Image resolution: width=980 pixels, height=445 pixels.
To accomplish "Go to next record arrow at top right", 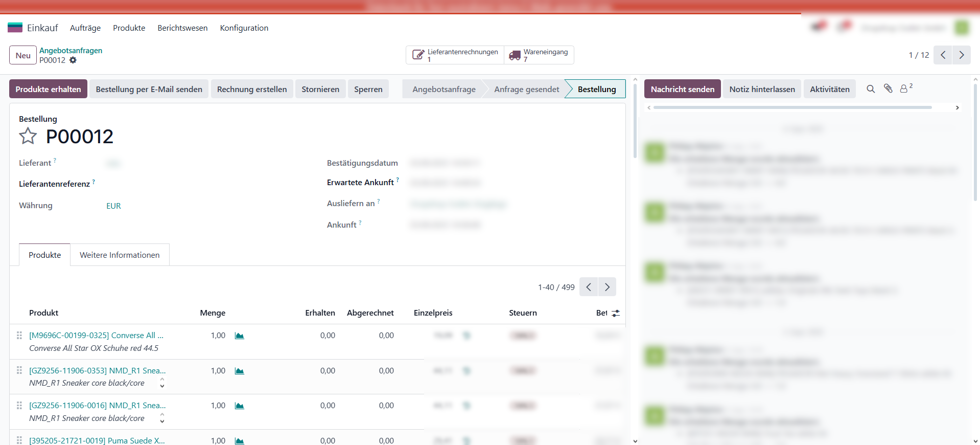I will tap(962, 55).
